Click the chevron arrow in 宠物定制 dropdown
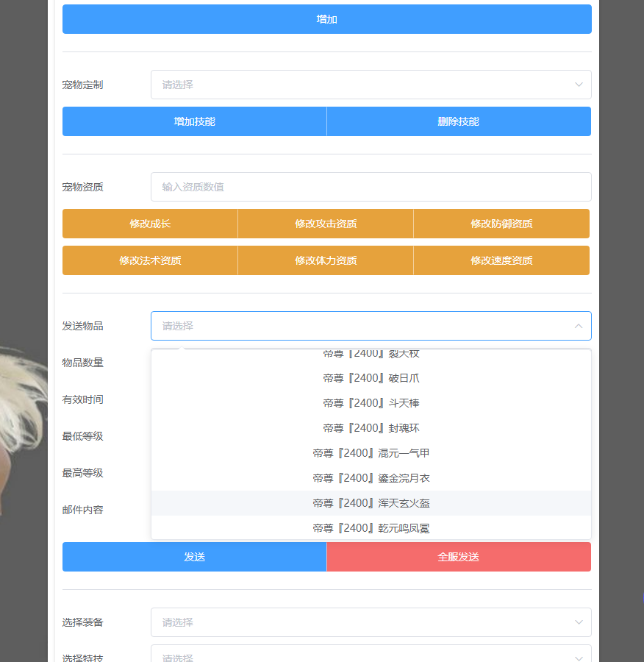Viewport: 644px width, 662px height. coord(579,85)
